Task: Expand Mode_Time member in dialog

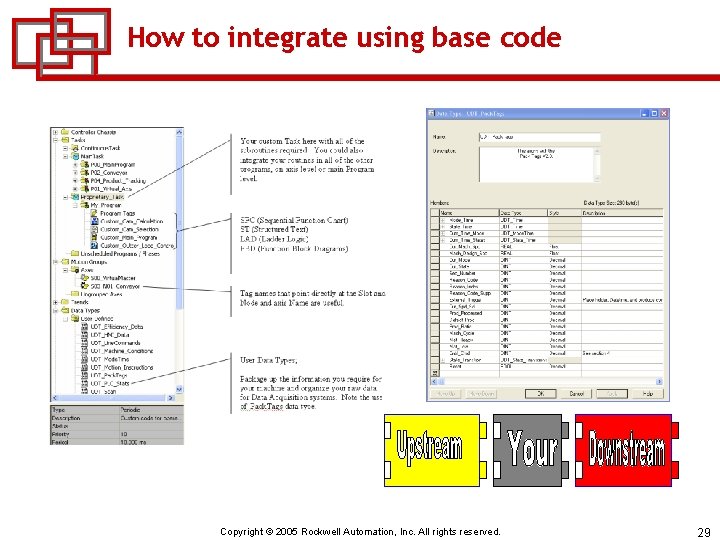Action: coord(443,220)
